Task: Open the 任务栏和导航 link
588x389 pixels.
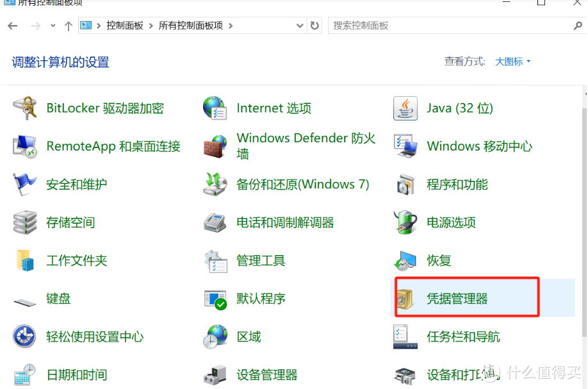Action: (x=463, y=336)
